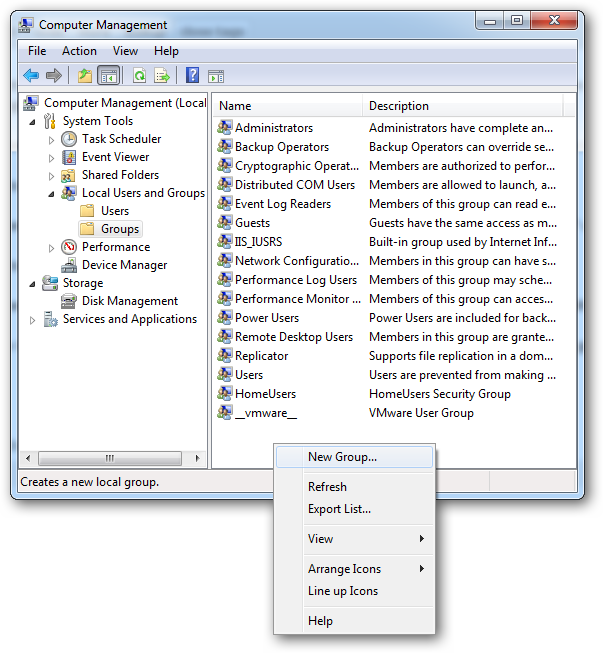Sort by the Description column header
Screen dimensions: 603x653
(462, 106)
